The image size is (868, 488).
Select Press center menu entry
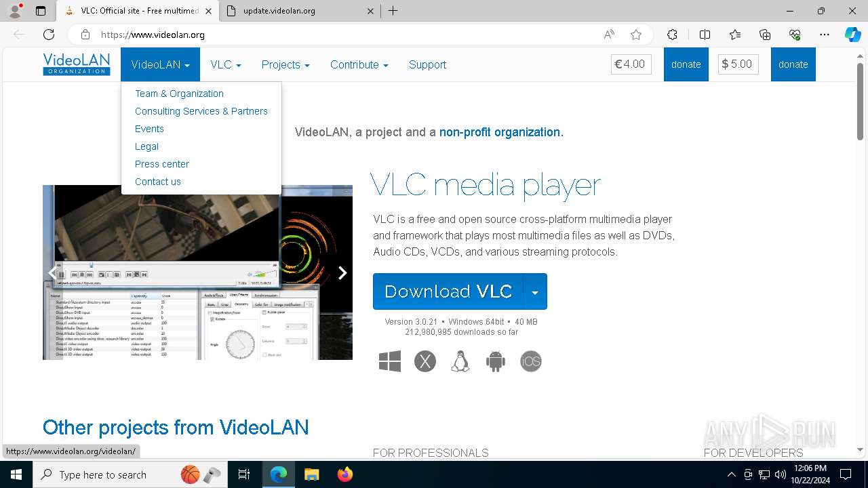[162, 164]
